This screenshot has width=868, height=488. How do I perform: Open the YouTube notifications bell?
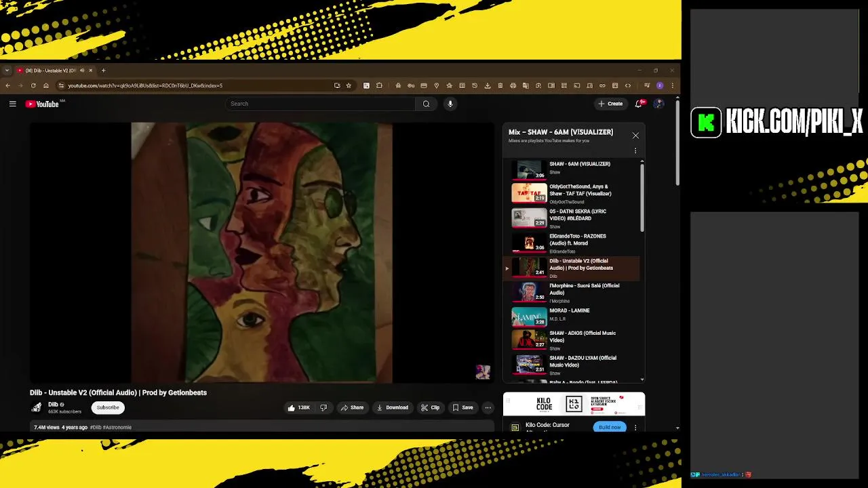638,104
